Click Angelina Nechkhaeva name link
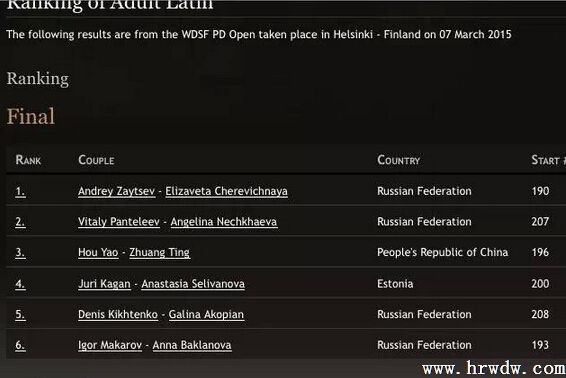Image resolution: width=566 pixels, height=378 pixels. (224, 222)
